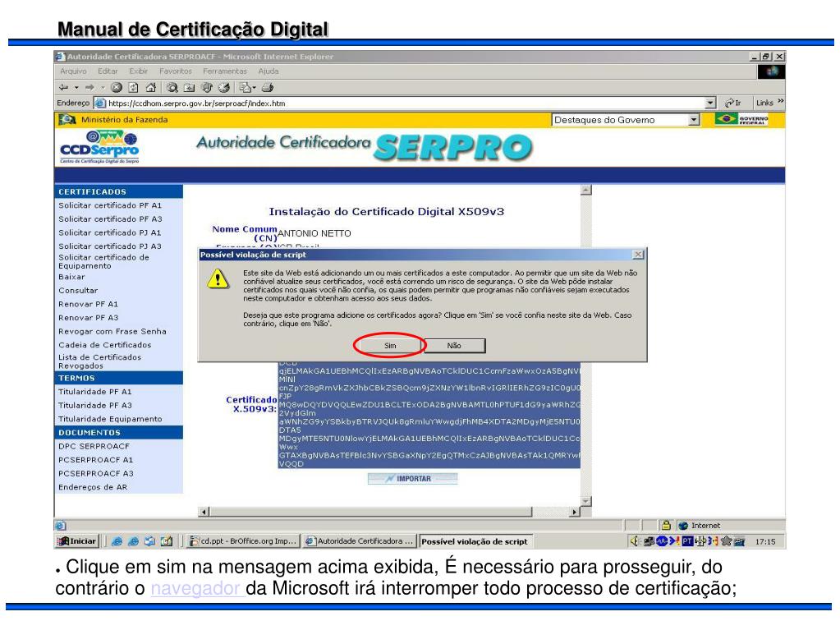Image resolution: width=840 pixels, height=630 pixels.
Task: Click the page icon beside the address URL
Action: coord(100,103)
